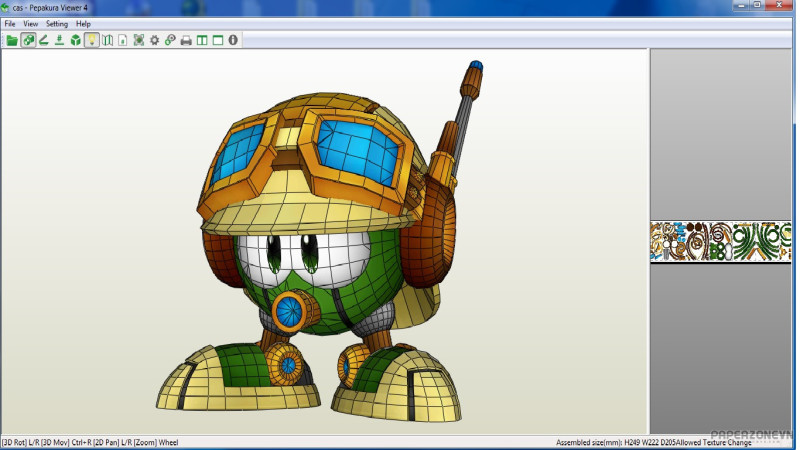Toggle the light bulb lighting button

[91, 40]
